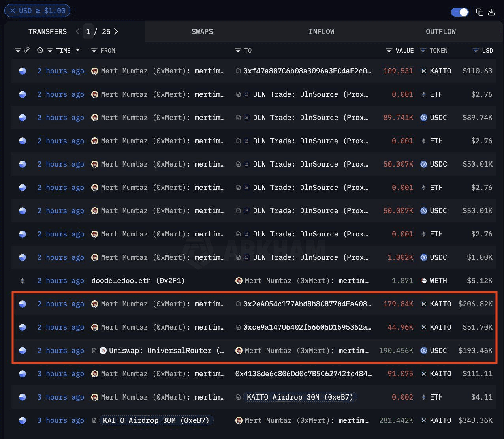Click the download icon at top right
Screen dimensions: 504x439
point(491,12)
